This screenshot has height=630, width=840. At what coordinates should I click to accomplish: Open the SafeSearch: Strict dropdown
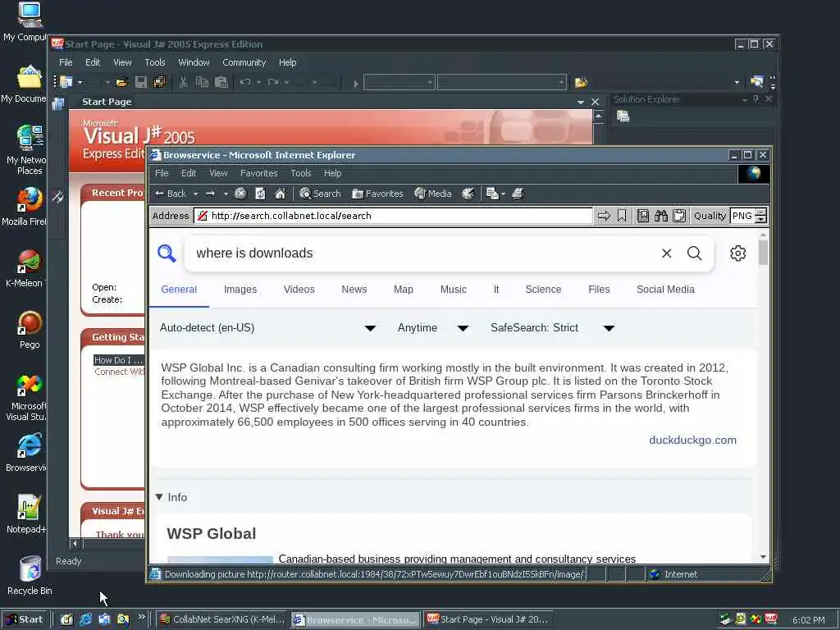click(552, 328)
